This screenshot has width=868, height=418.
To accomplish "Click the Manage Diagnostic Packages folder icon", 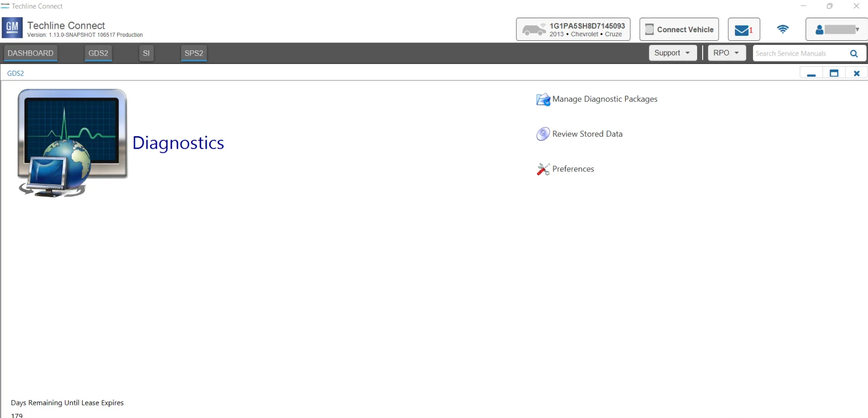I will click(543, 99).
